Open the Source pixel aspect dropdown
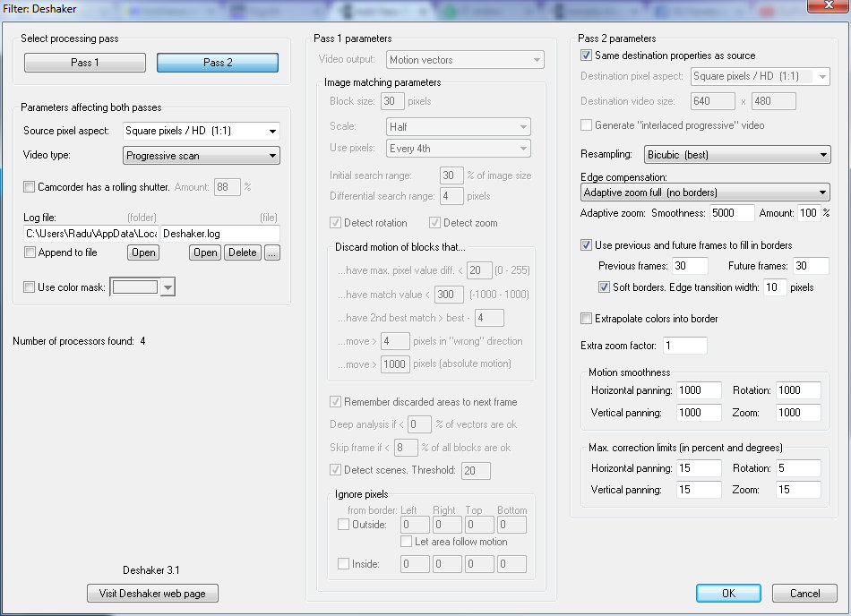 202,131
